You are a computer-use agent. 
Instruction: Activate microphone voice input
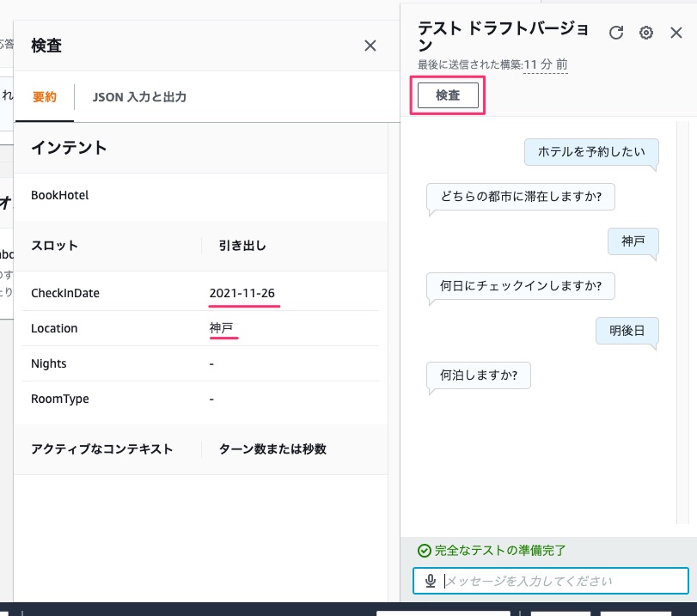(x=430, y=581)
